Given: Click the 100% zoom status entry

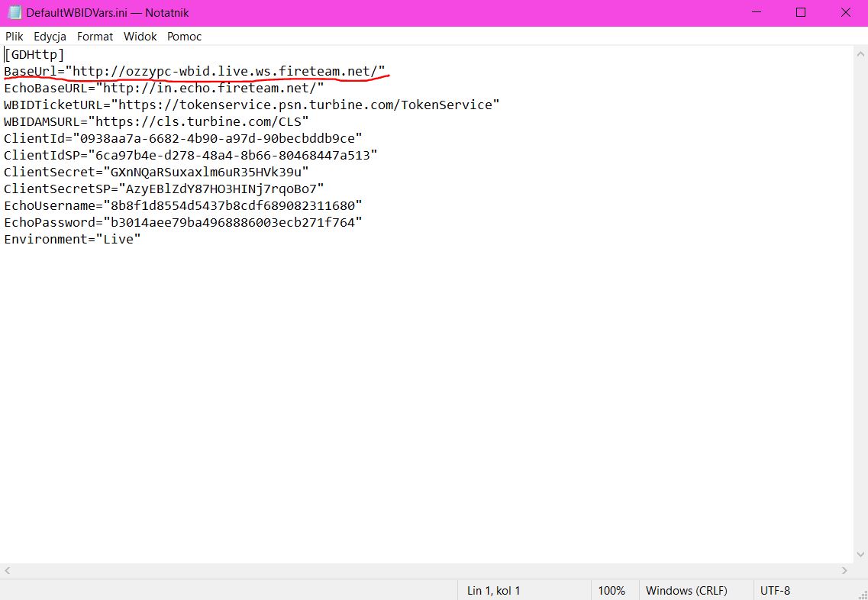Looking at the screenshot, I should pyautogui.click(x=611, y=591).
